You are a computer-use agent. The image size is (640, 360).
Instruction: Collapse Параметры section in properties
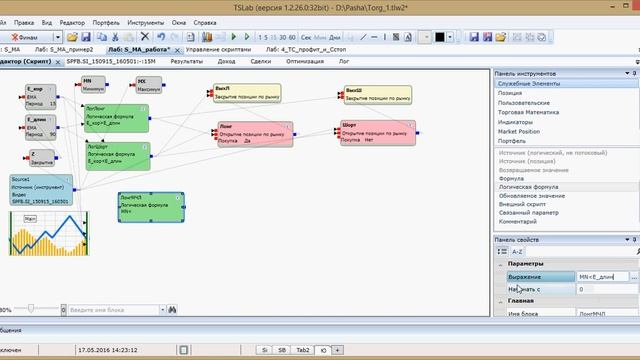500,264
